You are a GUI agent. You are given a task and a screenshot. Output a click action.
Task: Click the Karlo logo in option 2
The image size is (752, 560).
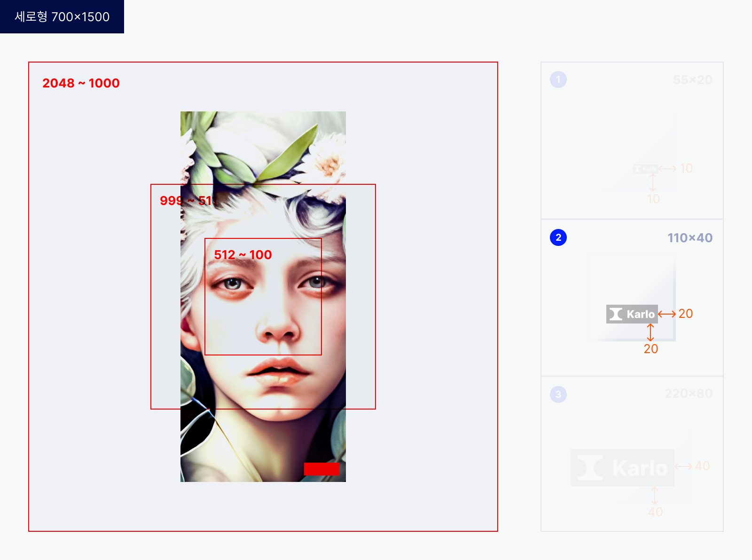[632, 314]
